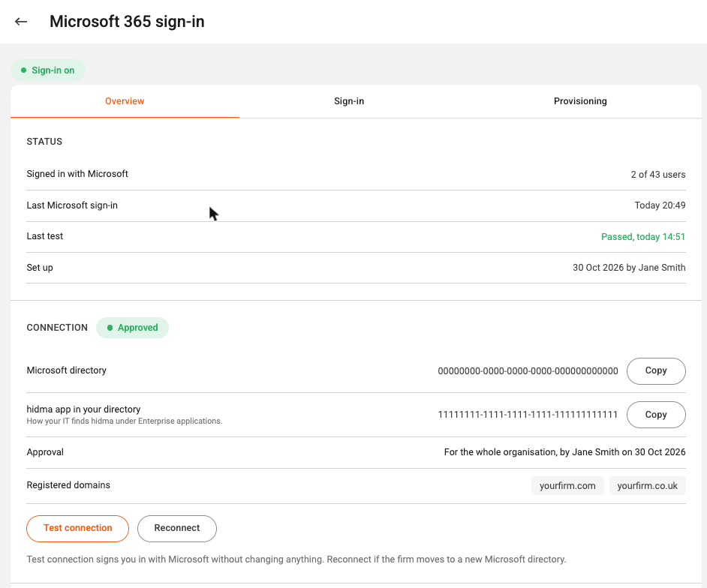Screen dimensions: 707x588
Task: Click the Test connection button
Action: click(77, 528)
